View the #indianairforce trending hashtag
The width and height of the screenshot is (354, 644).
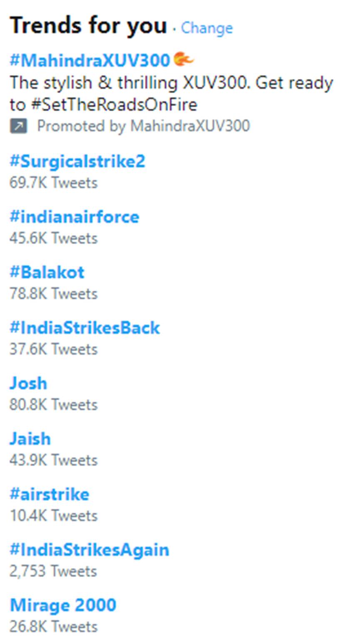75,217
